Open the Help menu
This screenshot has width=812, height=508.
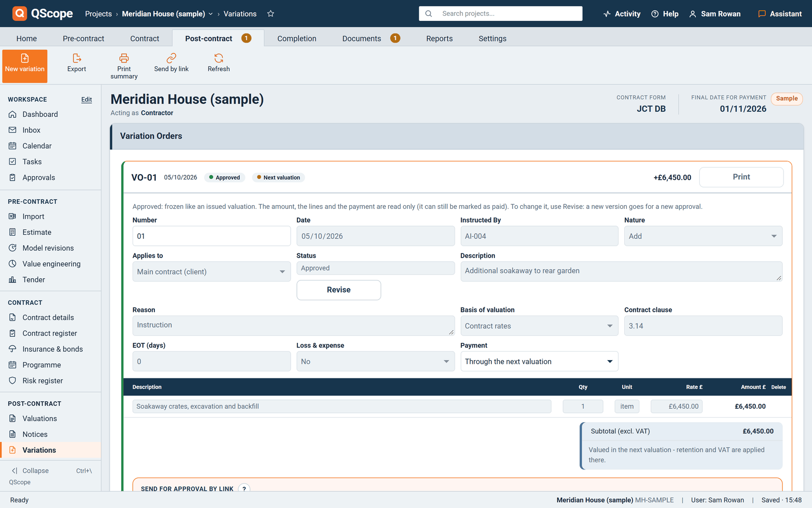click(665, 14)
